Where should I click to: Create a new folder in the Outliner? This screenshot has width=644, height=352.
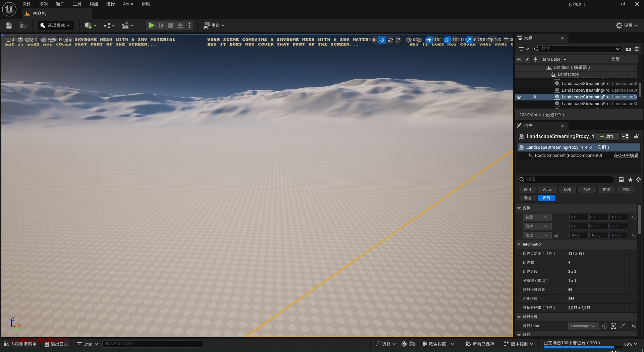coord(628,49)
